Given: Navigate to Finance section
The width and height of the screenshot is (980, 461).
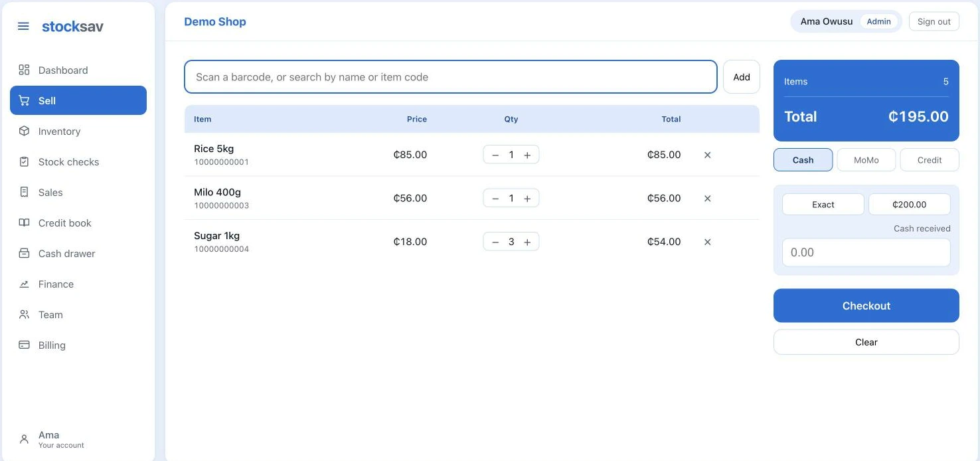Looking at the screenshot, I should point(78,284).
